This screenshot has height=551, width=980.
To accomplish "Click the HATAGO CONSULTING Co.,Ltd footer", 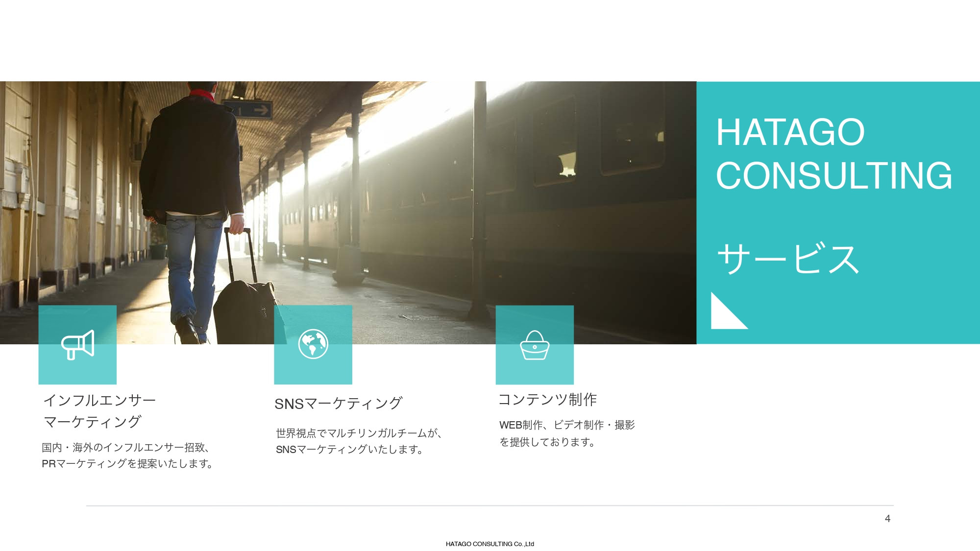I will click(490, 543).
